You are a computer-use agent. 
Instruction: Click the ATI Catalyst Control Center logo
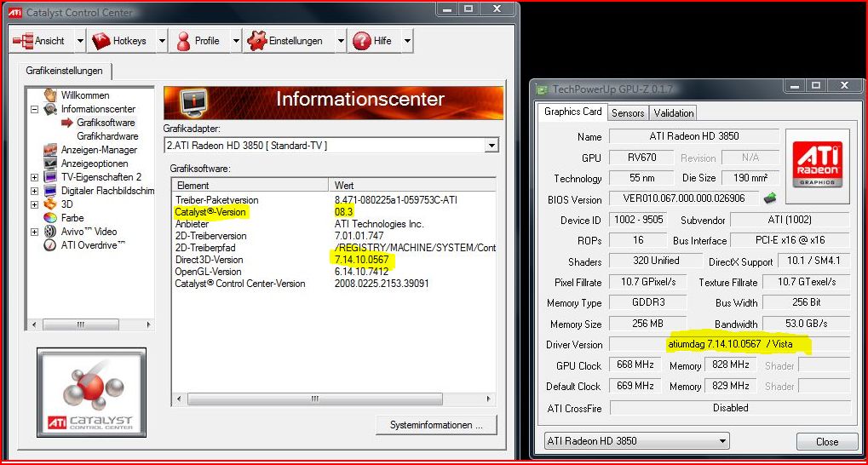pyautogui.click(x=92, y=392)
